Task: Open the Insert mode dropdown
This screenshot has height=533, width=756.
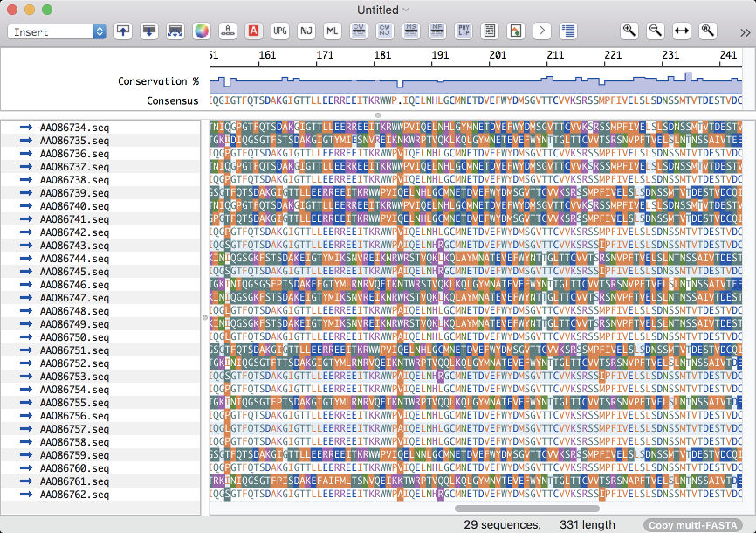Action: [57, 31]
